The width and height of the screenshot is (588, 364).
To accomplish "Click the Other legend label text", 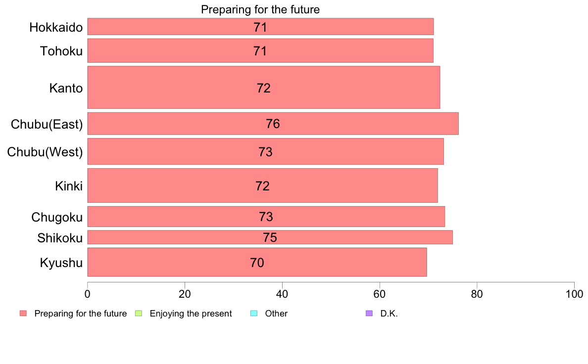I will [276, 314].
